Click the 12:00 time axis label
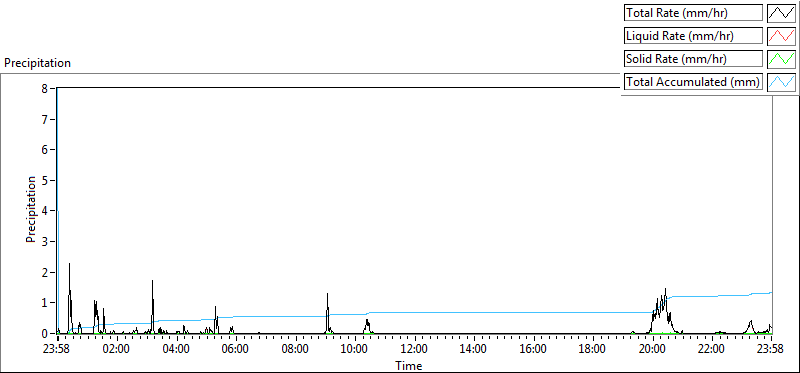Screen dimensions: 800x373 pyautogui.click(x=415, y=349)
